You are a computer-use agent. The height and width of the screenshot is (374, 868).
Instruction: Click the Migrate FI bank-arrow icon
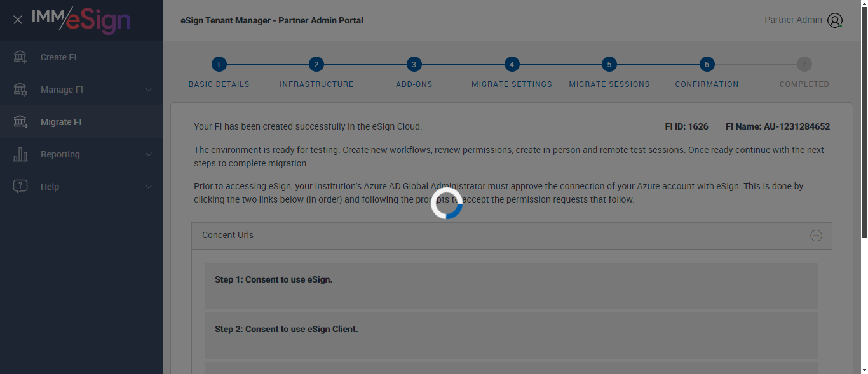click(x=20, y=122)
